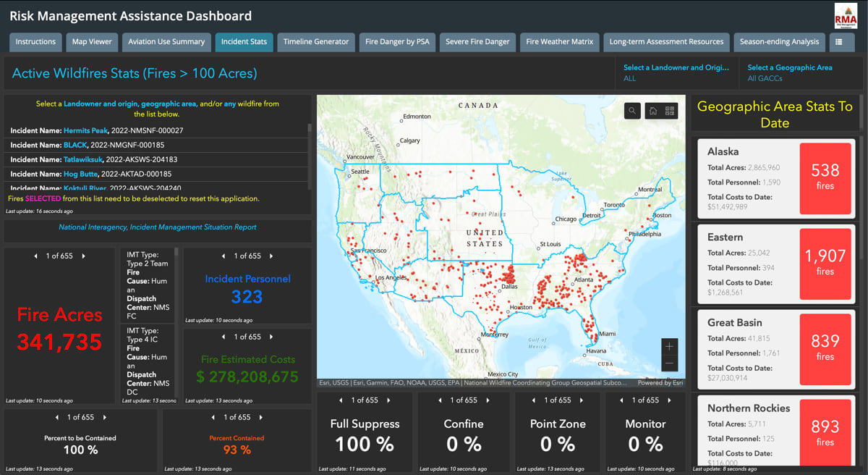Select the Hog Butte incident row
Image resolution: width=868 pixels, height=475 pixels.
pos(80,174)
